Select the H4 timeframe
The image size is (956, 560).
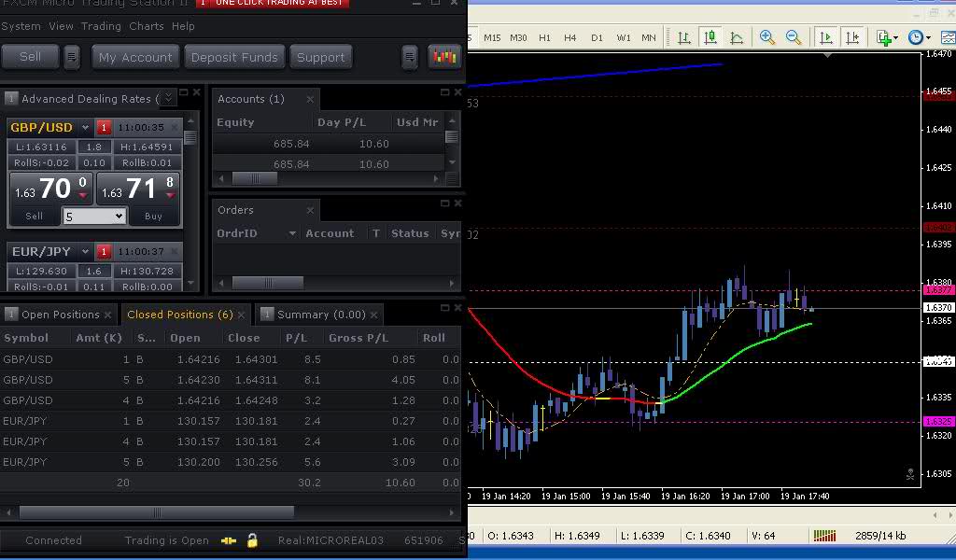570,37
